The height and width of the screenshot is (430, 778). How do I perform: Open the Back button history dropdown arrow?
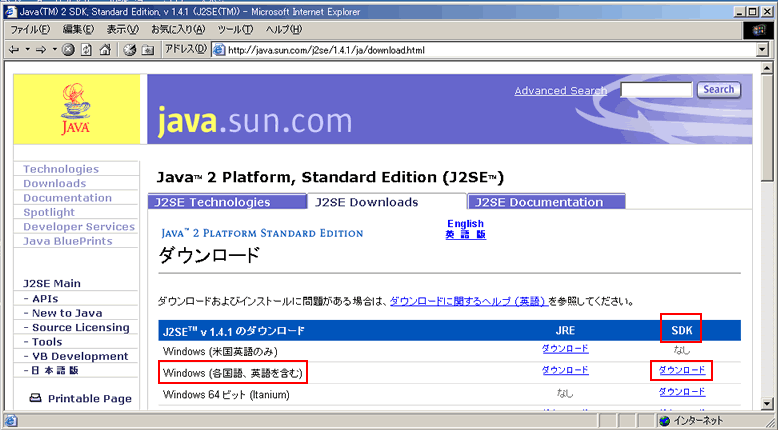click(x=27, y=50)
